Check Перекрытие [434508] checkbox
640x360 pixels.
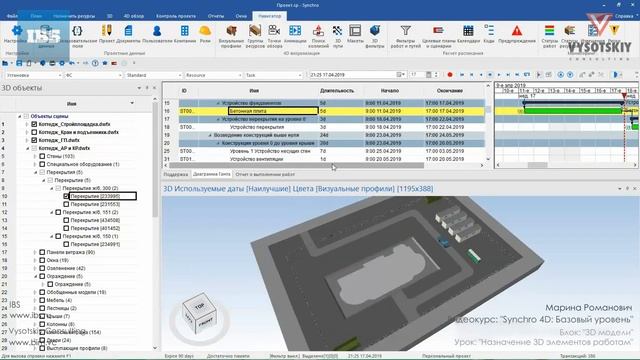pos(66,220)
